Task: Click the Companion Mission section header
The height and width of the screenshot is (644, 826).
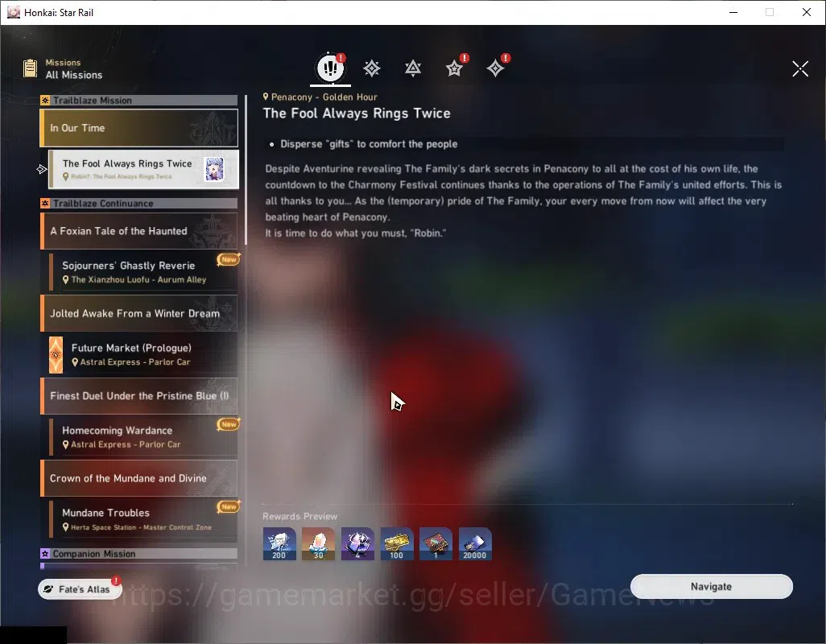Action: pos(139,553)
